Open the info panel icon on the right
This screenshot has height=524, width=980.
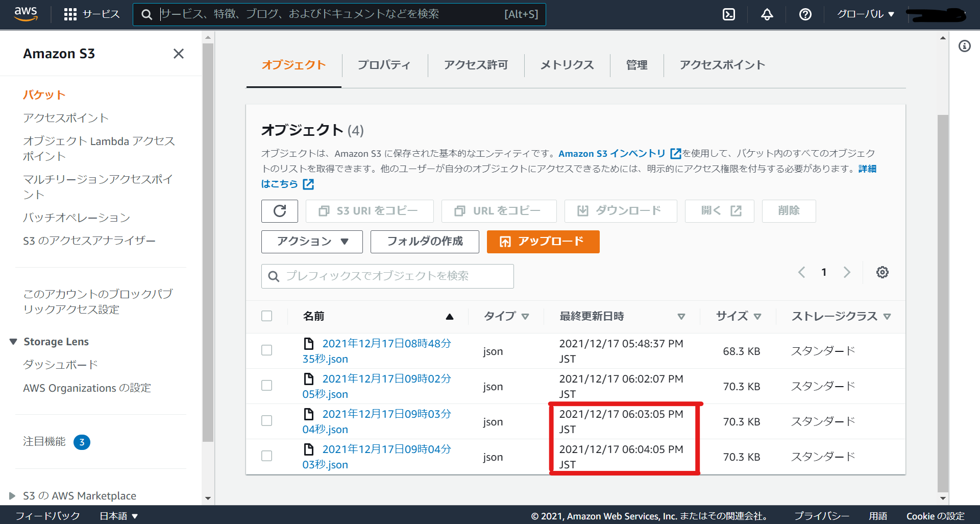[x=965, y=46]
